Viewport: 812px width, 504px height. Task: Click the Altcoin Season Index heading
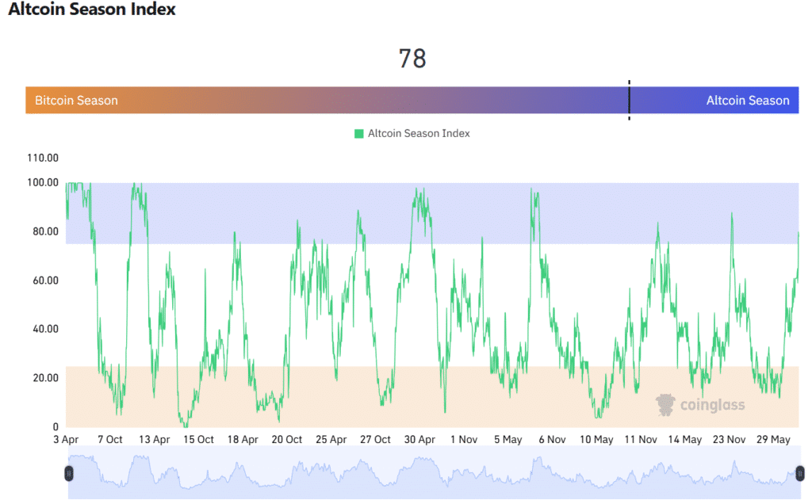point(92,10)
